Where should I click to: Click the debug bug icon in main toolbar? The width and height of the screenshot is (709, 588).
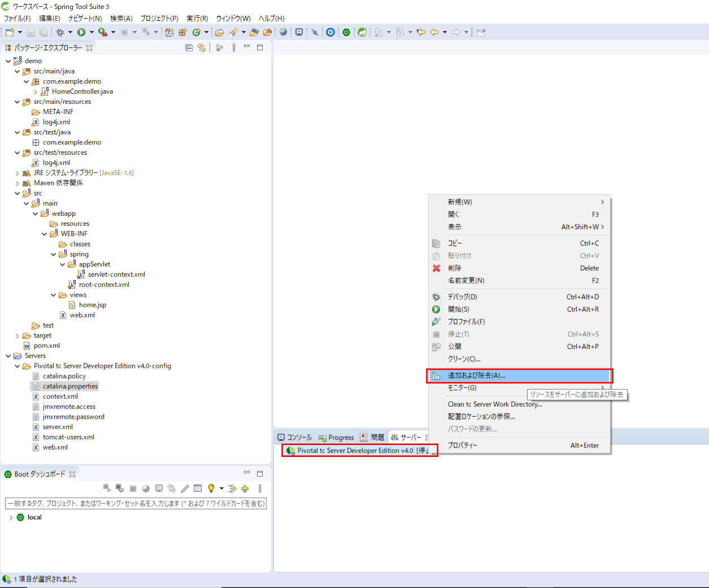point(60,32)
